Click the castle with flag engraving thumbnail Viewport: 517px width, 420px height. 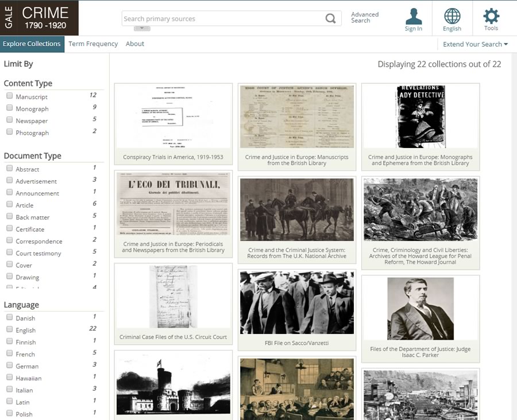(173, 384)
